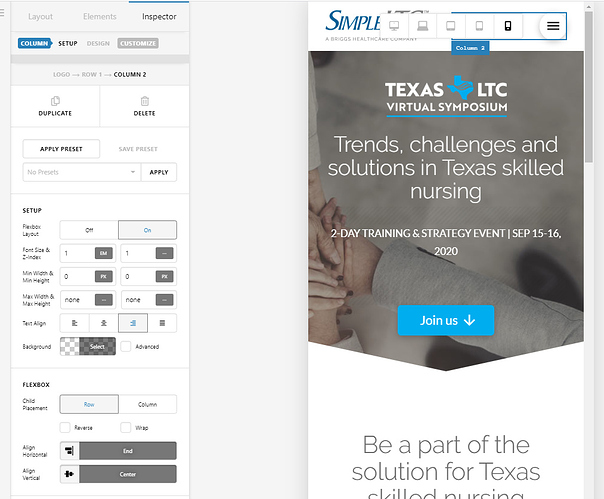Open the hamburger menu in site header
604x499 pixels.
[x=553, y=26]
